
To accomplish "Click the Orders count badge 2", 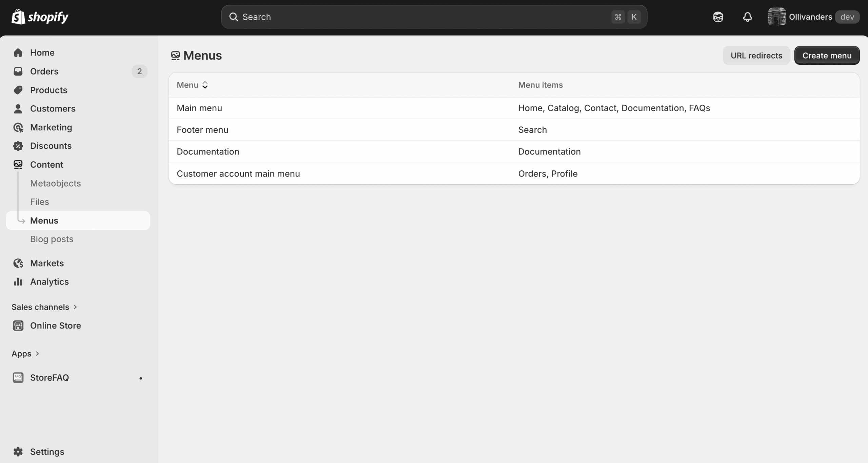I will point(139,71).
